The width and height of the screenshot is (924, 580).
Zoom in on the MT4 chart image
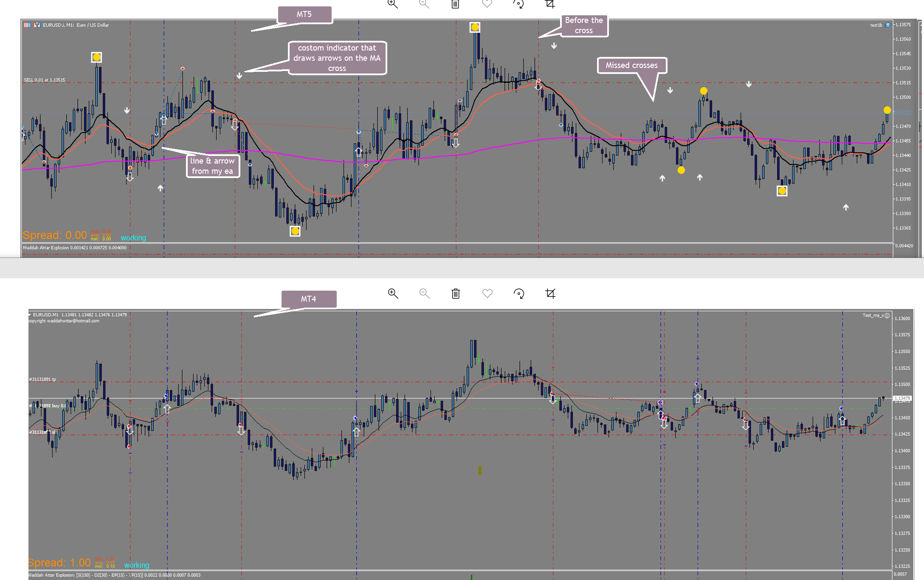pyautogui.click(x=393, y=293)
